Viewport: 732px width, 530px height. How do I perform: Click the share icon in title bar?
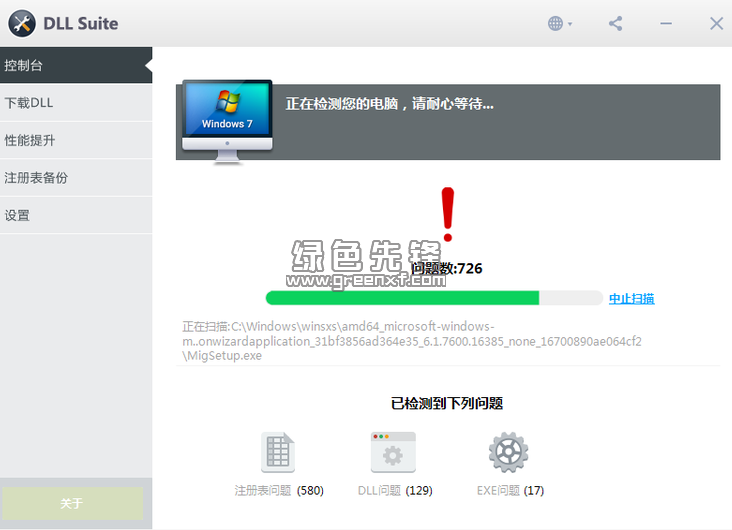pyautogui.click(x=616, y=23)
